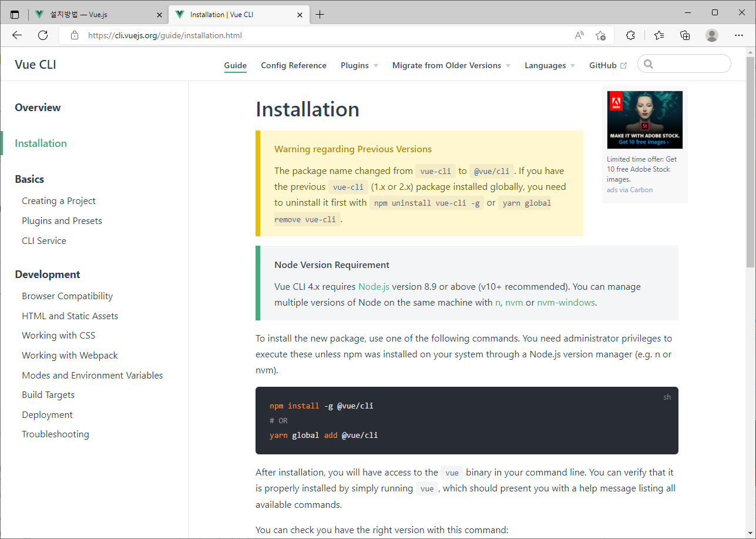The height and width of the screenshot is (539, 756).
Task: Add this page to favorites star icon
Action: [600, 35]
